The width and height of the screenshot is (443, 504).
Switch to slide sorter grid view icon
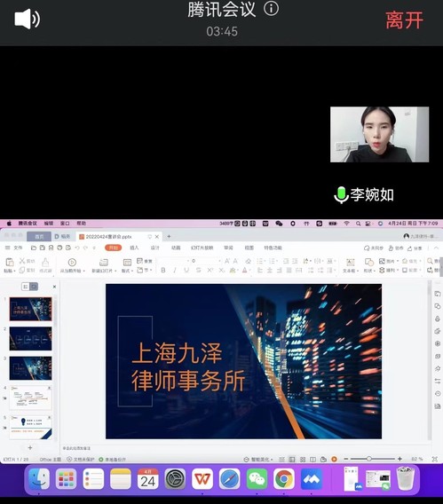click(303, 460)
